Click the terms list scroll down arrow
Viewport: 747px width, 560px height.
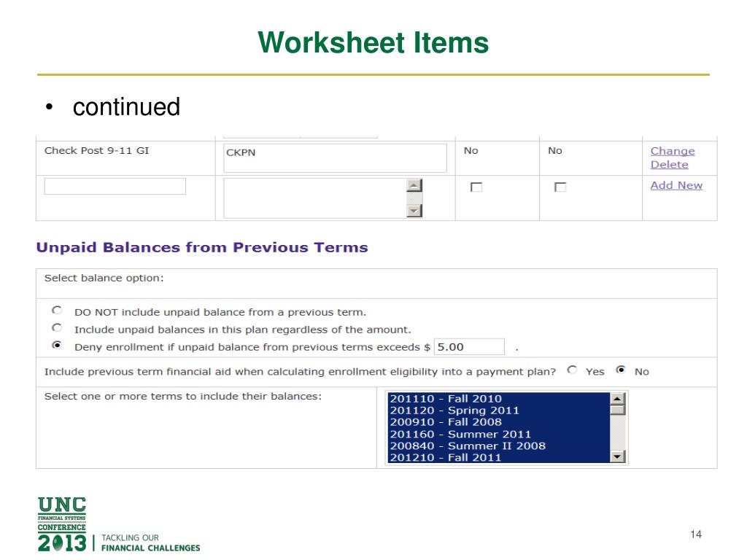(x=617, y=456)
